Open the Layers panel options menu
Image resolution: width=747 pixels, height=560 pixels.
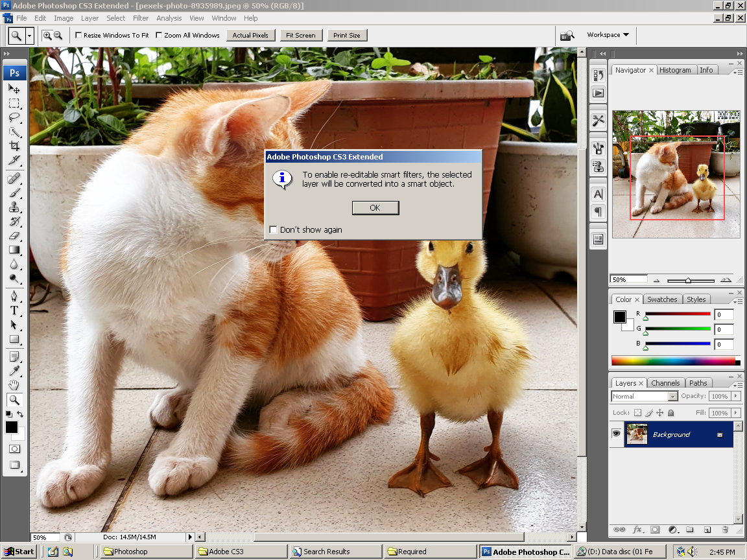pos(738,385)
